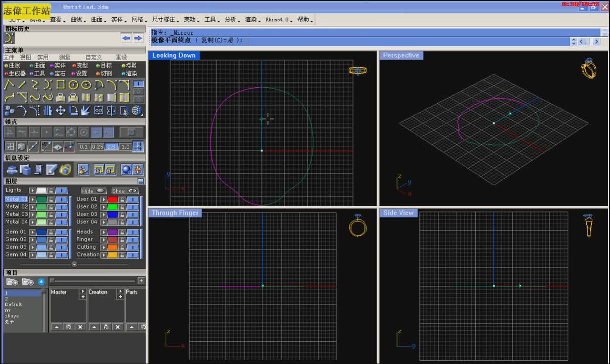Set snap spacing to 0.1

(84, 147)
